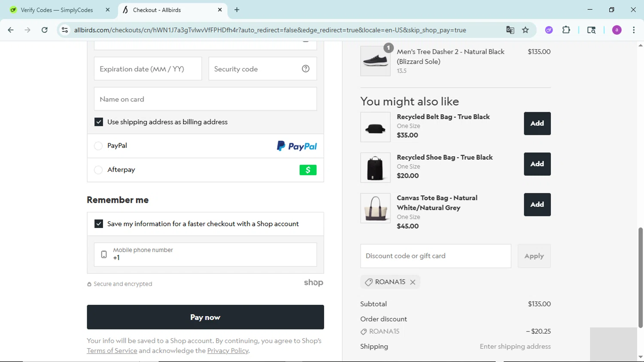Open a new browser tab
644x362 pixels.
[x=237, y=9]
